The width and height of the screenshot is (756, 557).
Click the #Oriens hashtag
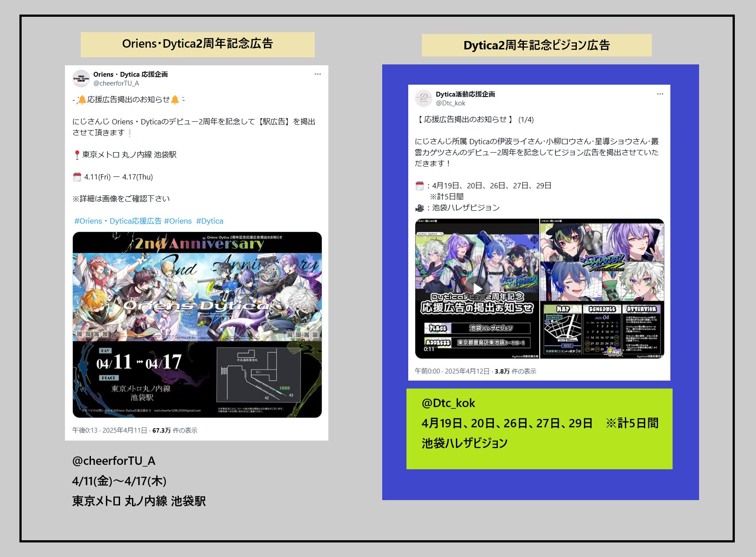178,221
